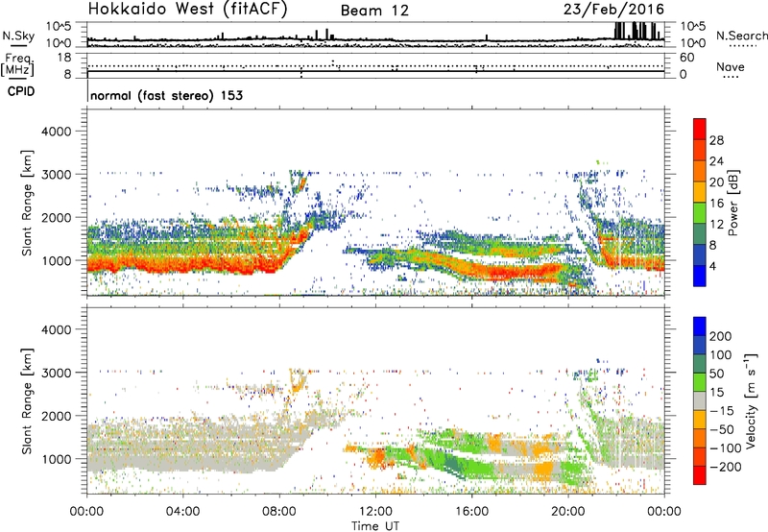This screenshot has width=768, height=532.
Task: Click the '100' value on Velocity colorbar
Action: pos(721,355)
